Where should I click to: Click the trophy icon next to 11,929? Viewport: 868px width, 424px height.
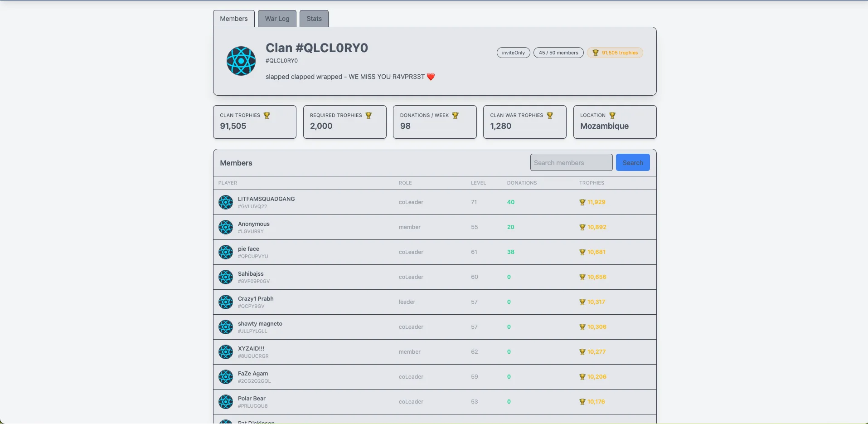(582, 202)
